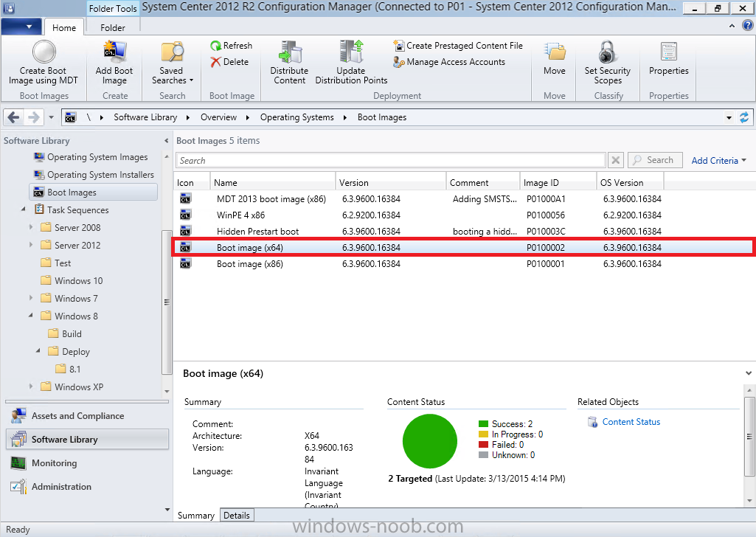Viewport: 756px width, 537px height.
Task: Sort the list by Version column
Action: click(x=390, y=183)
